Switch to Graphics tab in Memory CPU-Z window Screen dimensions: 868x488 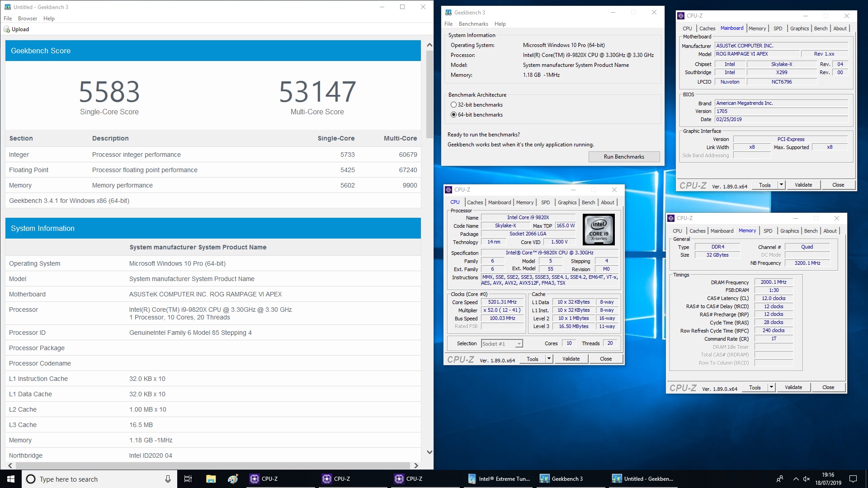tap(789, 231)
